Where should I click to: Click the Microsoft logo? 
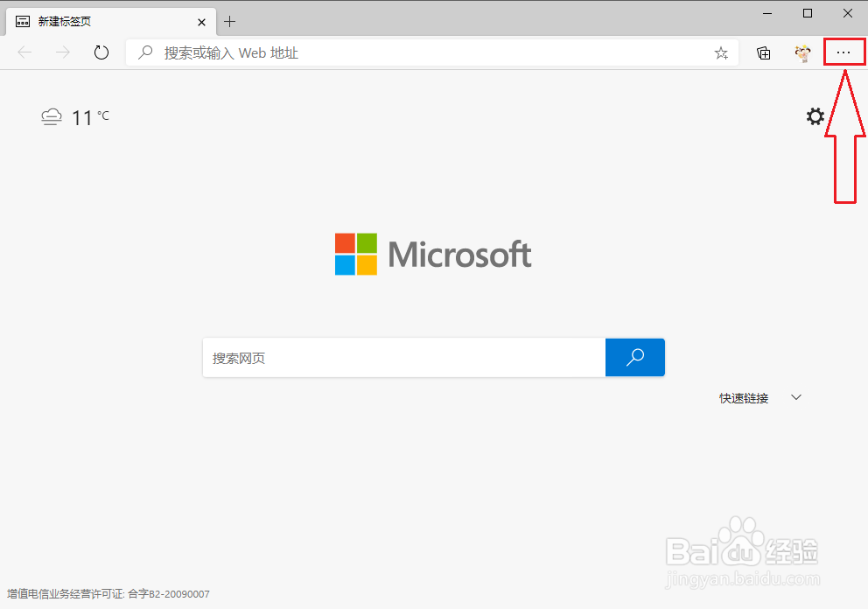coord(433,254)
